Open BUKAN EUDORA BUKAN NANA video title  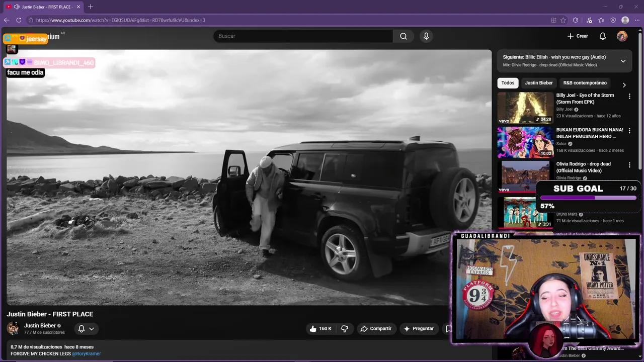coord(590,133)
